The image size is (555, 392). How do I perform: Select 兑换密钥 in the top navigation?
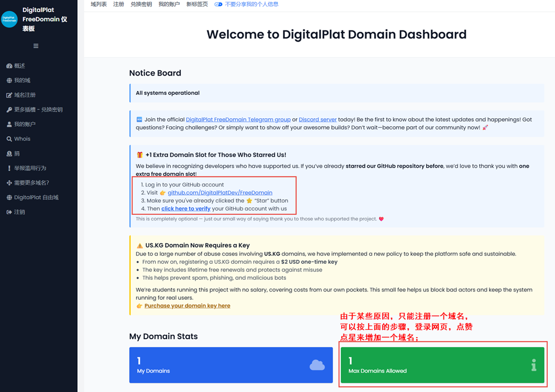141,4
